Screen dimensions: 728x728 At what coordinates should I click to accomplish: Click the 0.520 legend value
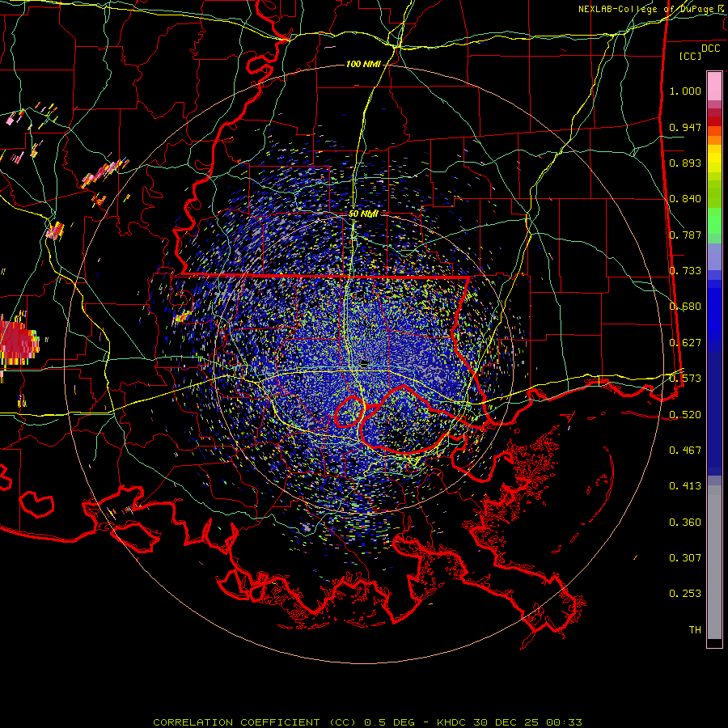click(685, 415)
